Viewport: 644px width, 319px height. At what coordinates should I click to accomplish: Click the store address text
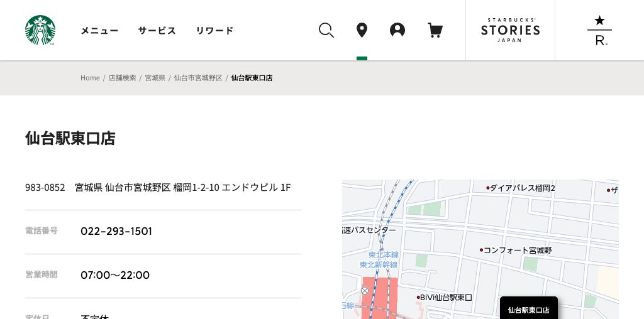(158, 188)
